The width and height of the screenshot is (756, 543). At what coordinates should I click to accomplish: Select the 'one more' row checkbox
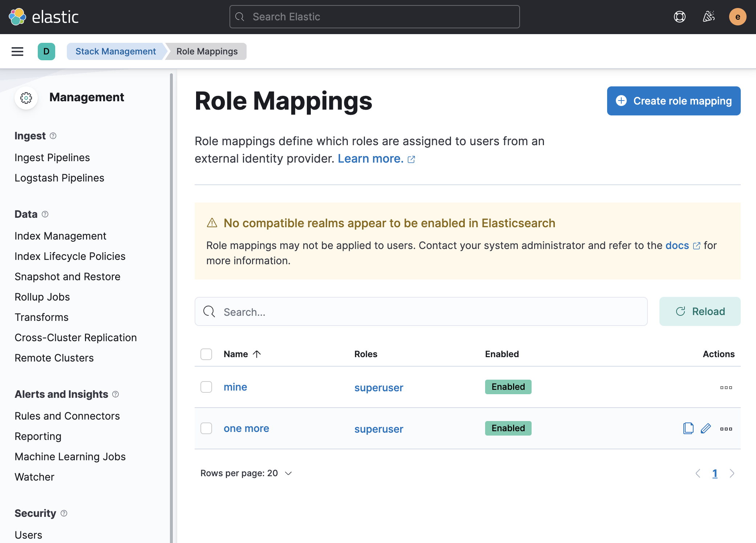(x=206, y=428)
